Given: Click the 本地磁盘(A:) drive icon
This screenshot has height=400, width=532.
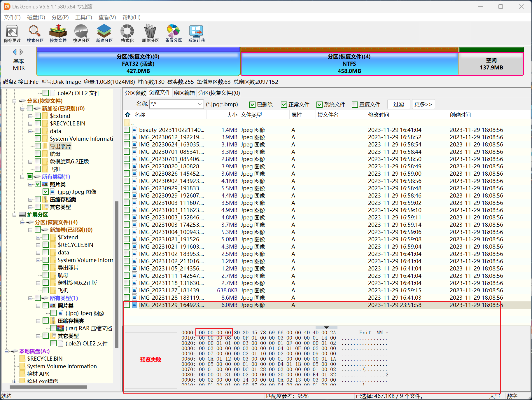Looking at the screenshot, I should click(14, 351).
